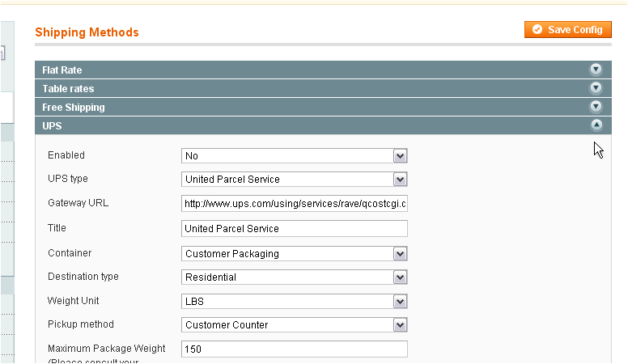
Task: Click the Gateway URL input field
Action: pyautogui.click(x=295, y=204)
